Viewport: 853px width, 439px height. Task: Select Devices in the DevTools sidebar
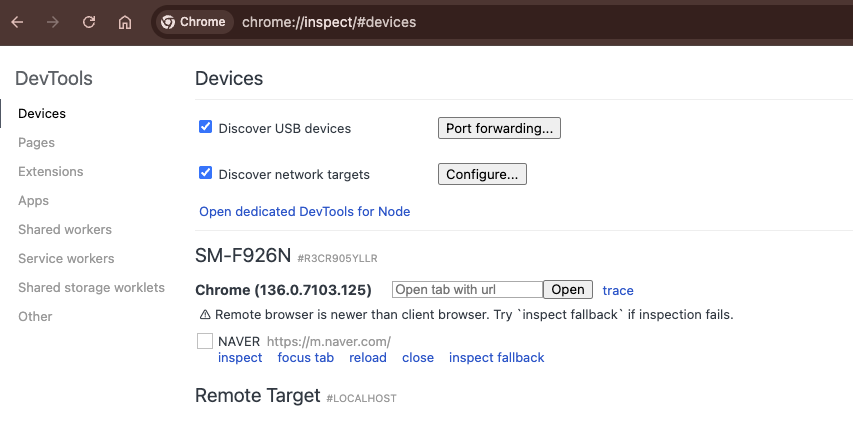(x=42, y=113)
